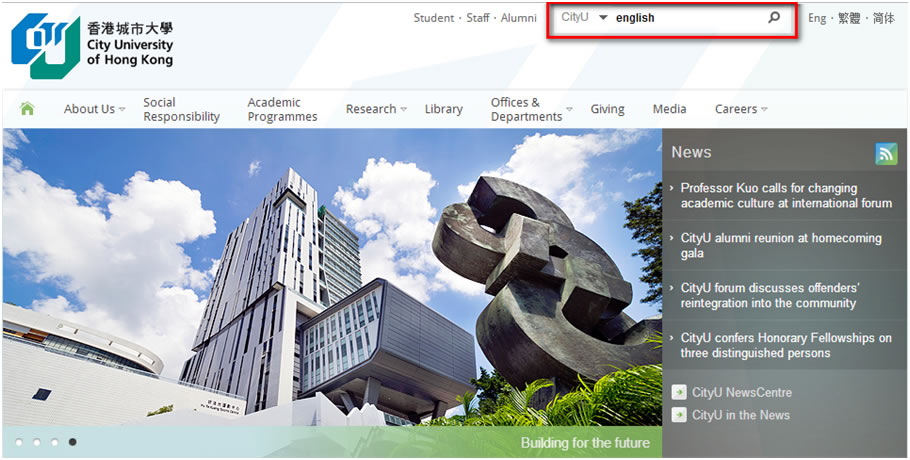Image resolution: width=910 pixels, height=460 pixels.
Task: Expand the Research menu
Action: (x=376, y=110)
